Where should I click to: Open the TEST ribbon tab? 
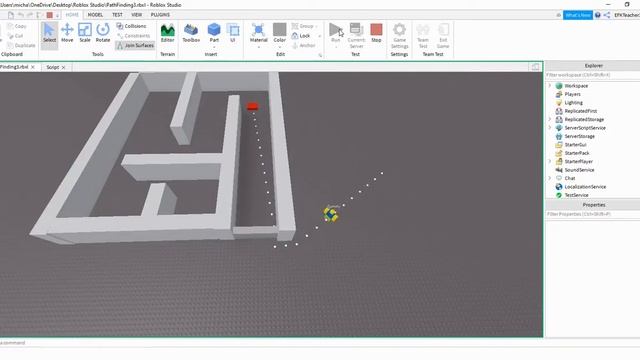117,15
